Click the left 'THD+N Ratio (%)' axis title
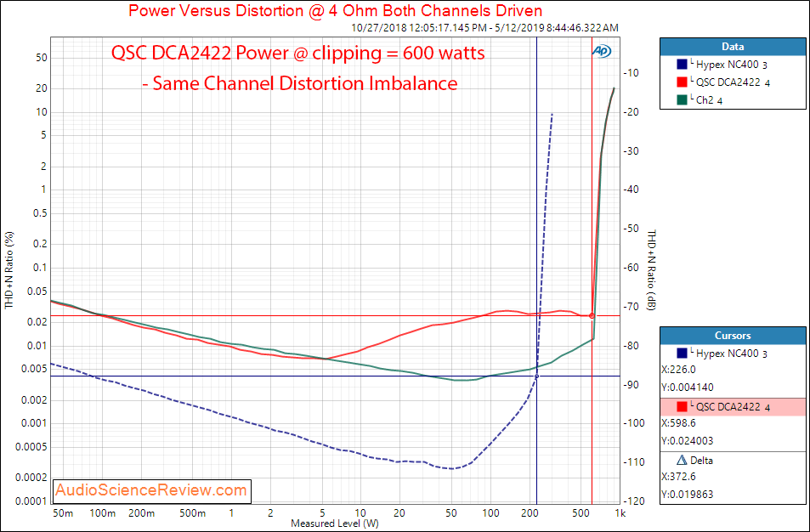The height and width of the screenshot is (532, 810). (9, 270)
